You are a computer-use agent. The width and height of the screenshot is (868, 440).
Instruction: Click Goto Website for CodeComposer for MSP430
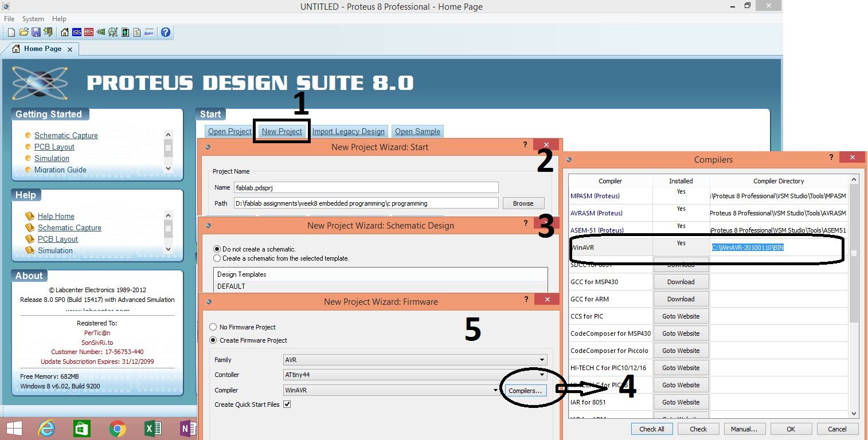click(x=681, y=333)
